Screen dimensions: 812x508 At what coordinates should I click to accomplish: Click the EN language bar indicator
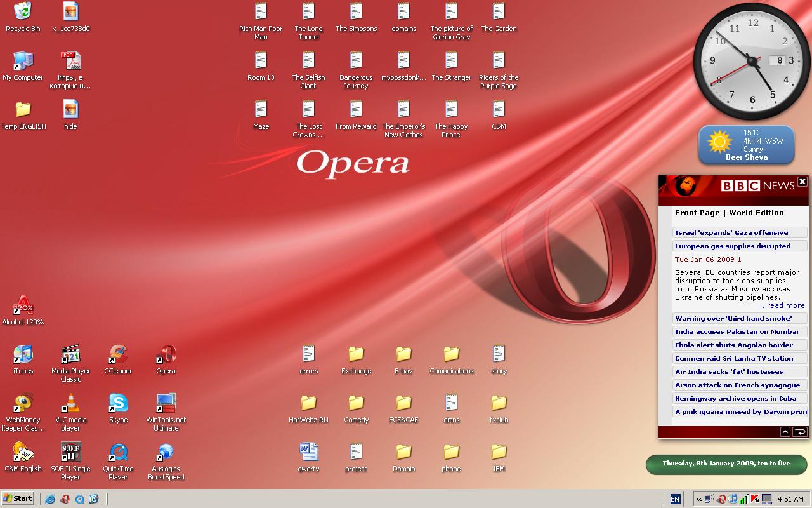point(675,499)
